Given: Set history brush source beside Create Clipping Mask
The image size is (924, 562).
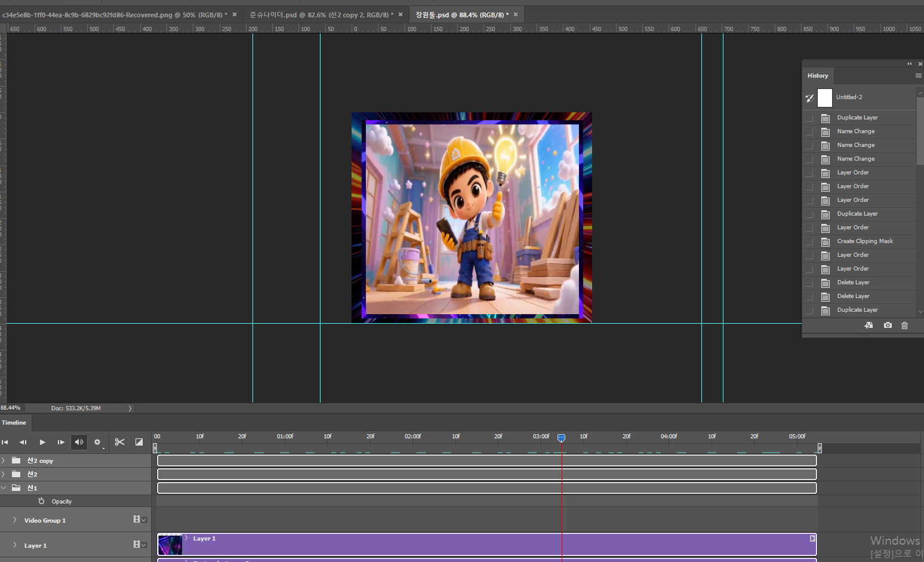Looking at the screenshot, I should point(809,241).
